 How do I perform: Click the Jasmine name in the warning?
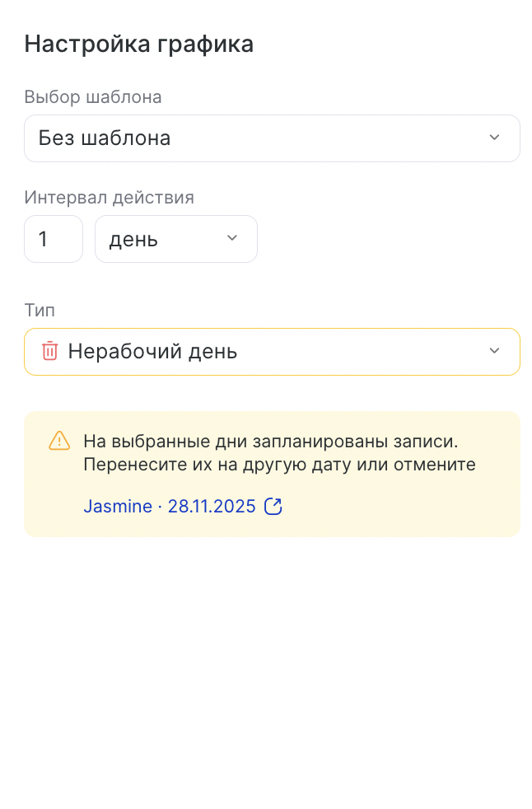[117, 507]
